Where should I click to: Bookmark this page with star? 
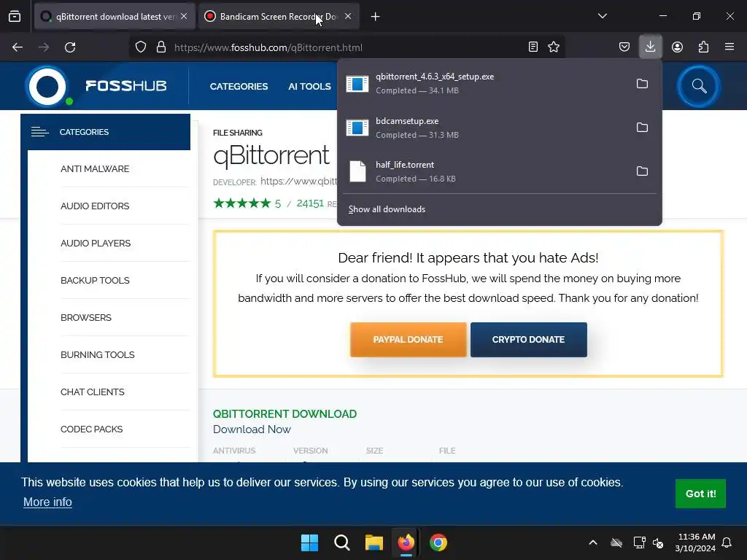tap(554, 47)
